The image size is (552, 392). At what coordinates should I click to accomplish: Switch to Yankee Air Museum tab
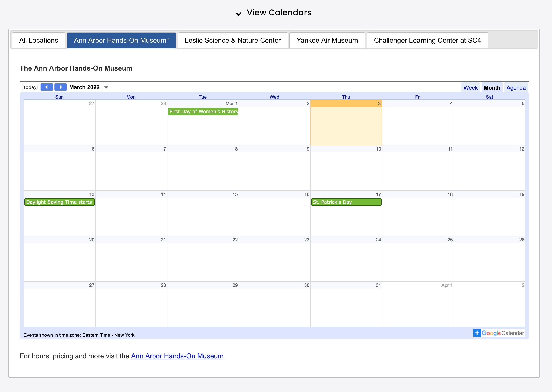coord(327,40)
